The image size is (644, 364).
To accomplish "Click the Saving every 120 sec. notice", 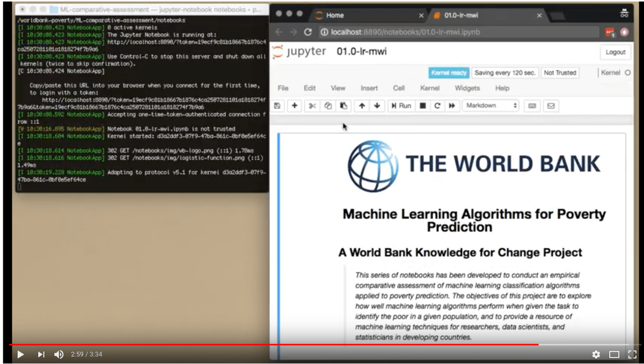I will (505, 73).
